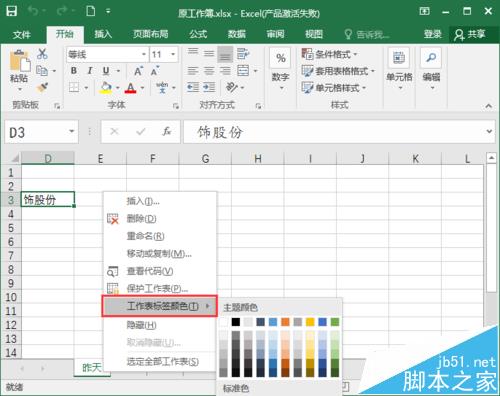The image size is (500, 396).
Task: Click the merge and center icon
Action: point(243,71)
